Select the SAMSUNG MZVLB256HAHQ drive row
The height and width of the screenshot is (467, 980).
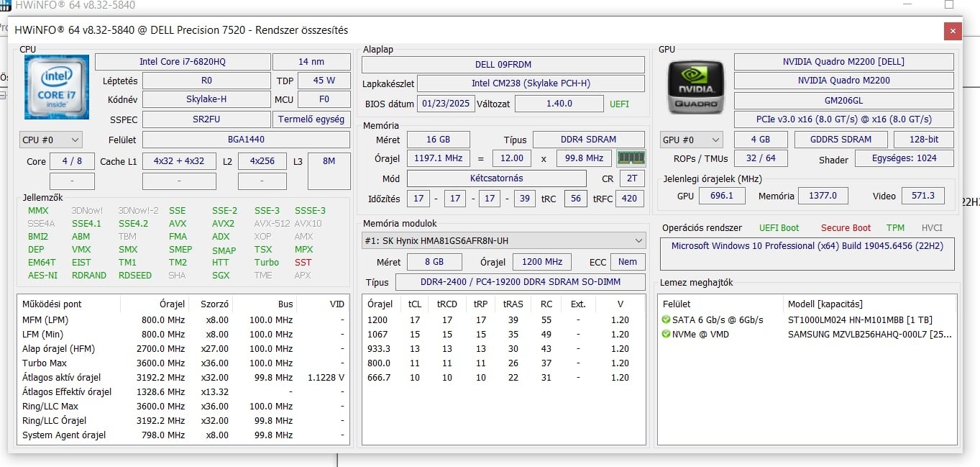click(807, 334)
